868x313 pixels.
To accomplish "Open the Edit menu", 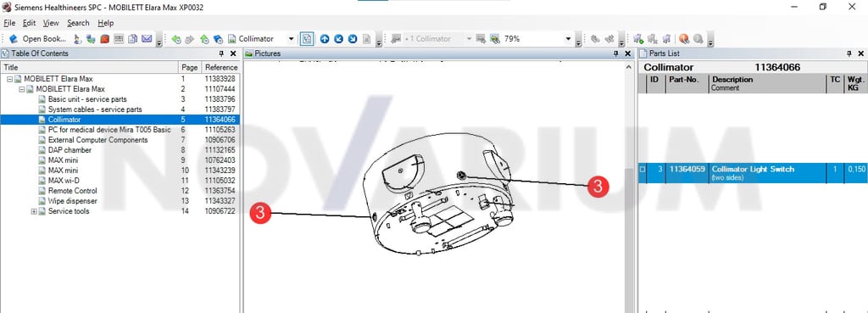I will 30,23.
